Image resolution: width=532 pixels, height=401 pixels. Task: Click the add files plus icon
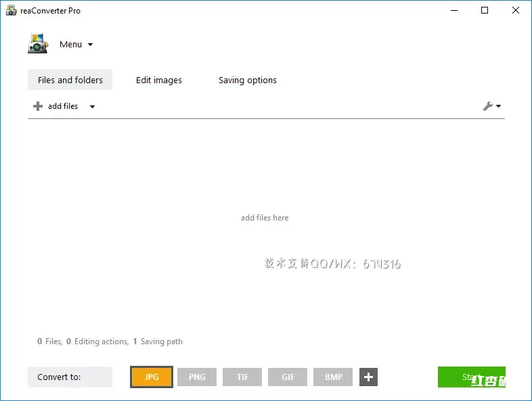(x=38, y=106)
